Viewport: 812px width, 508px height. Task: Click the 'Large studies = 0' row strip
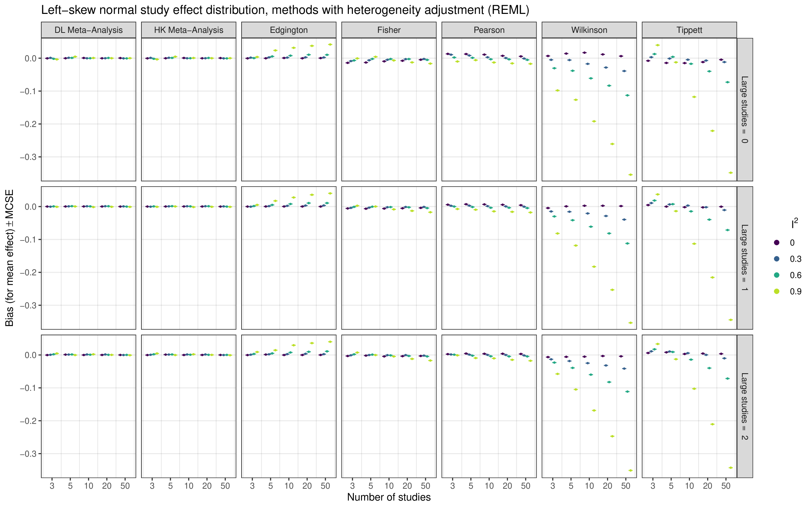[745, 109]
